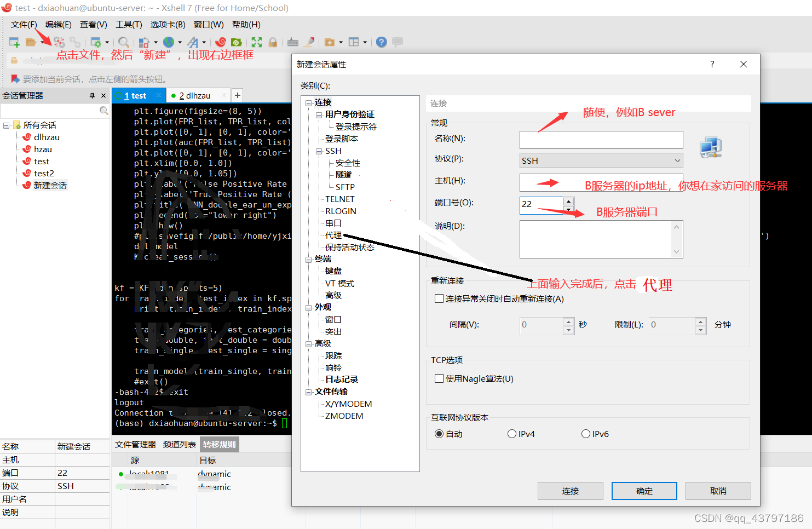Click the session Properties gear icon
812x529 pixels.
pos(96,42)
